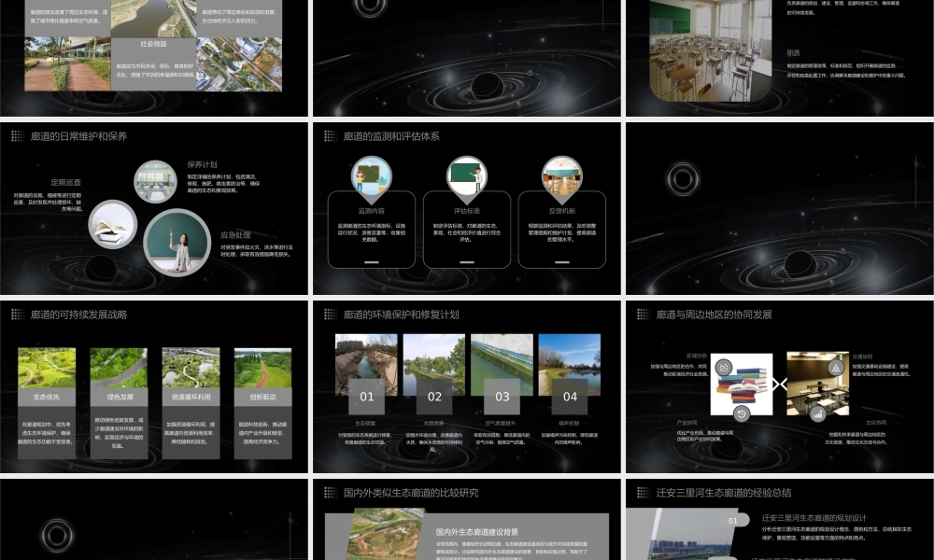Viewport: 934px width, 560px height.
Task: Open the 廊道的日常维护和保养 slide title
Action: point(78,136)
